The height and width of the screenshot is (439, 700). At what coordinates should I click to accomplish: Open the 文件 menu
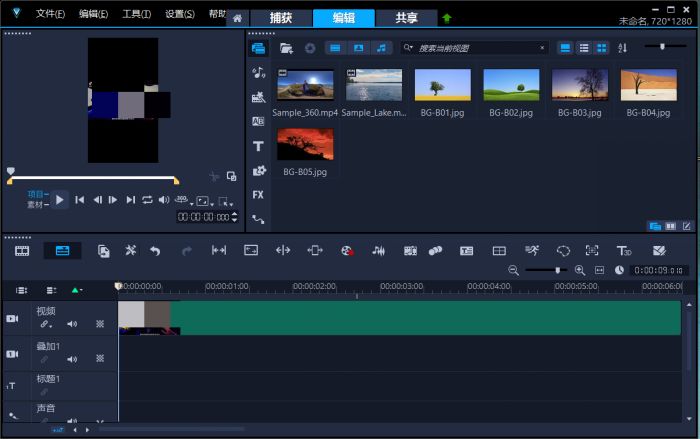(x=50, y=14)
